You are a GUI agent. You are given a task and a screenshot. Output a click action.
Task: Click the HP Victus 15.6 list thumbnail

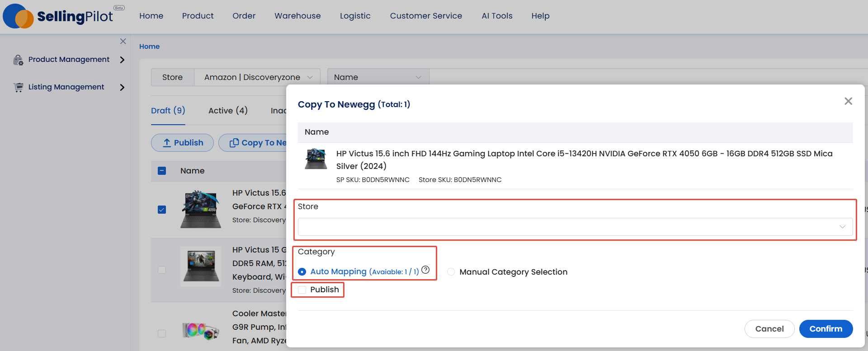click(201, 209)
